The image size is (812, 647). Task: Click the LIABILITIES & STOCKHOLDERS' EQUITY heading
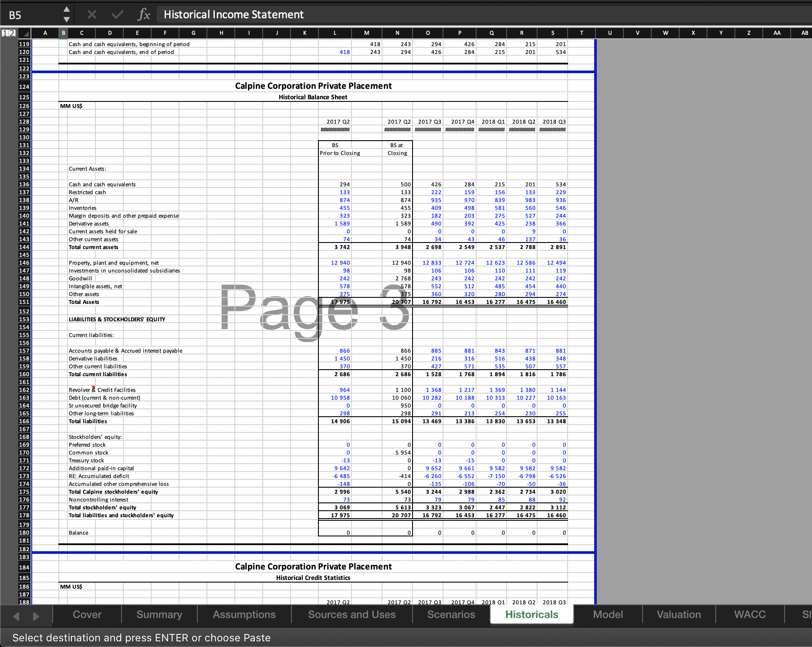coord(117,320)
